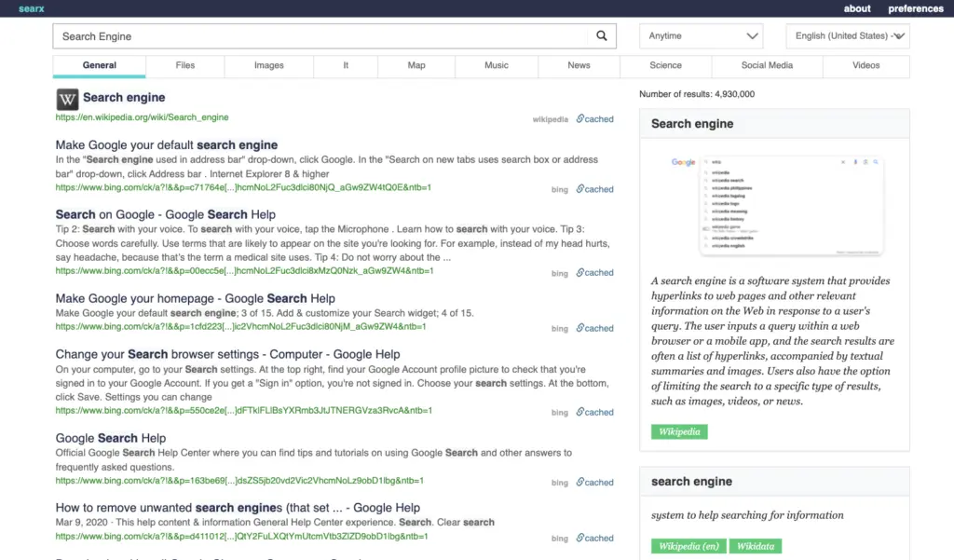Open Make Google your default search engine result
The width and height of the screenshot is (954, 560).
[x=167, y=144]
